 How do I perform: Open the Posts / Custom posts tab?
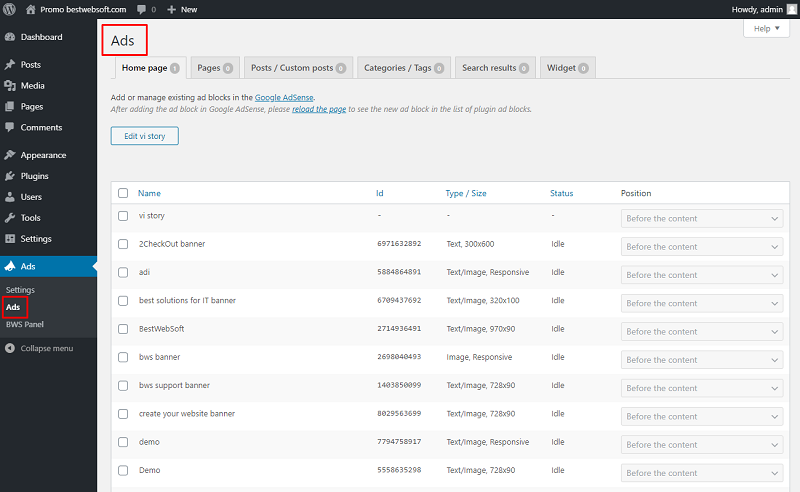[298, 68]
